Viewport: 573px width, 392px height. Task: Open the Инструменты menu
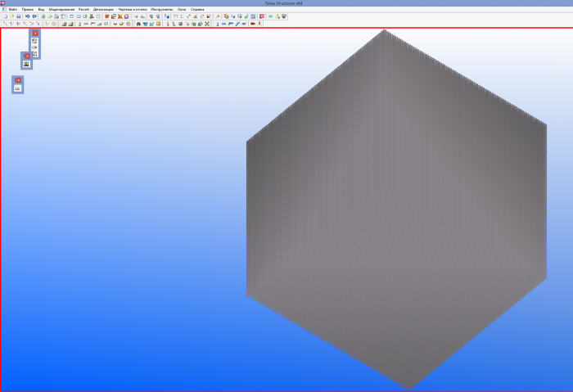(x=162, y=9)
